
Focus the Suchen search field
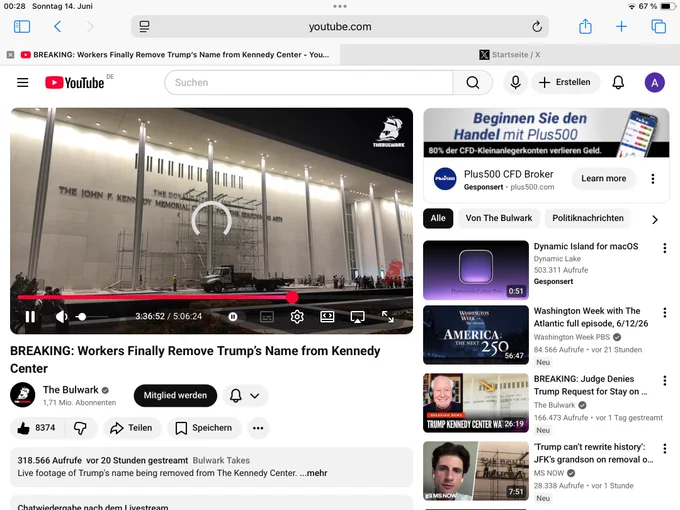pos(309,82)
